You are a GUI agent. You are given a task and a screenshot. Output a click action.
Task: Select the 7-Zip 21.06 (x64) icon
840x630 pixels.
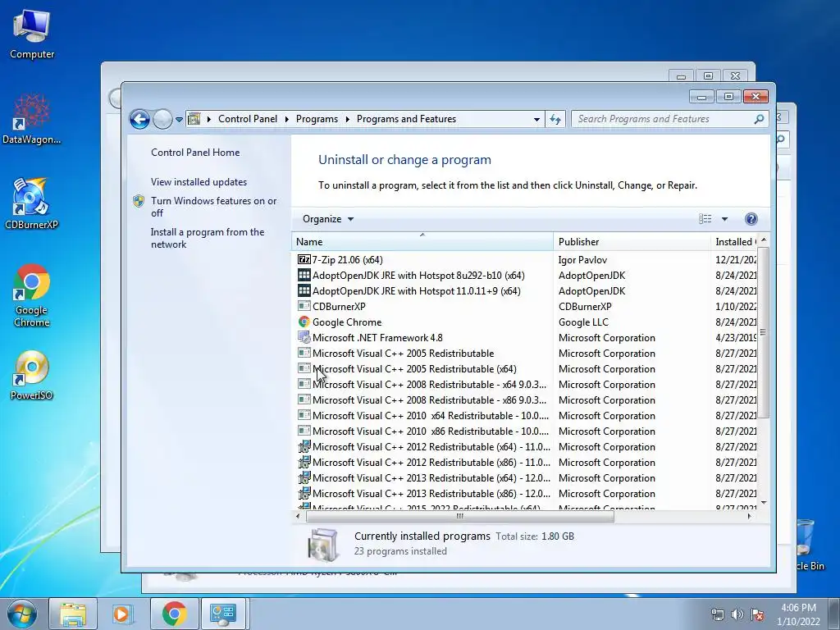(x=304, y=260)
